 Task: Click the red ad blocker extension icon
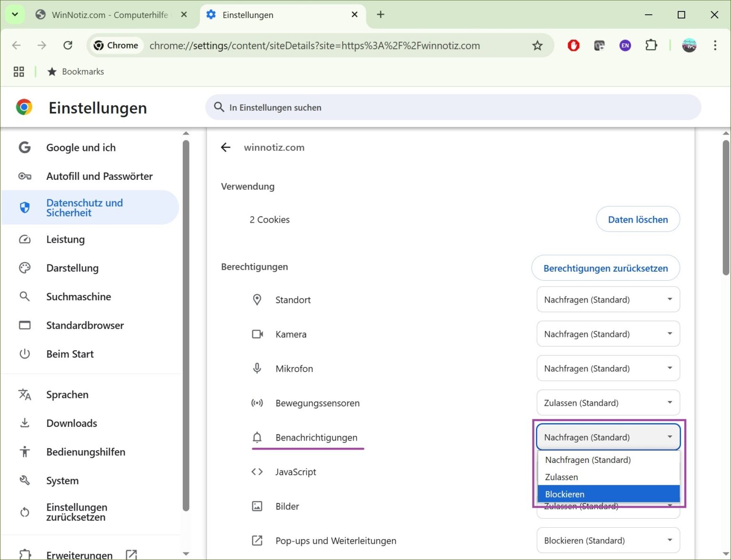click(x=573, y=46)
